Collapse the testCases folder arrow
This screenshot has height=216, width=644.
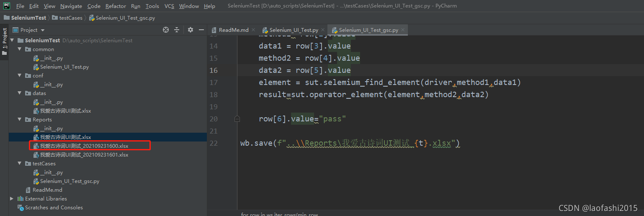20,164
